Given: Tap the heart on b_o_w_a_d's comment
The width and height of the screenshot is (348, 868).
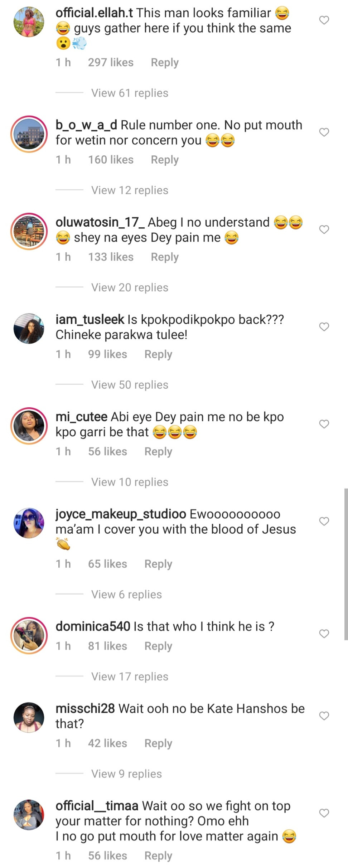Looking at the screenshot, I should click(324, 133).
